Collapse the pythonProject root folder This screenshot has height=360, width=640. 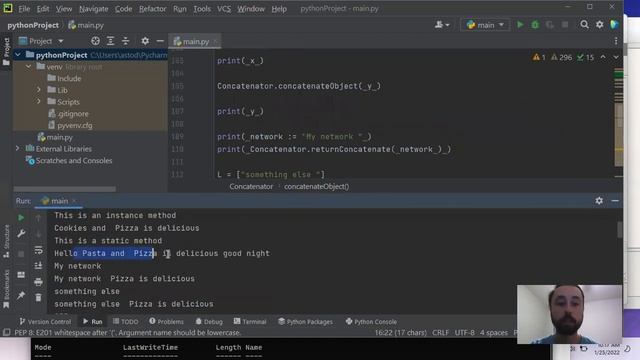(x=18, y=55)
